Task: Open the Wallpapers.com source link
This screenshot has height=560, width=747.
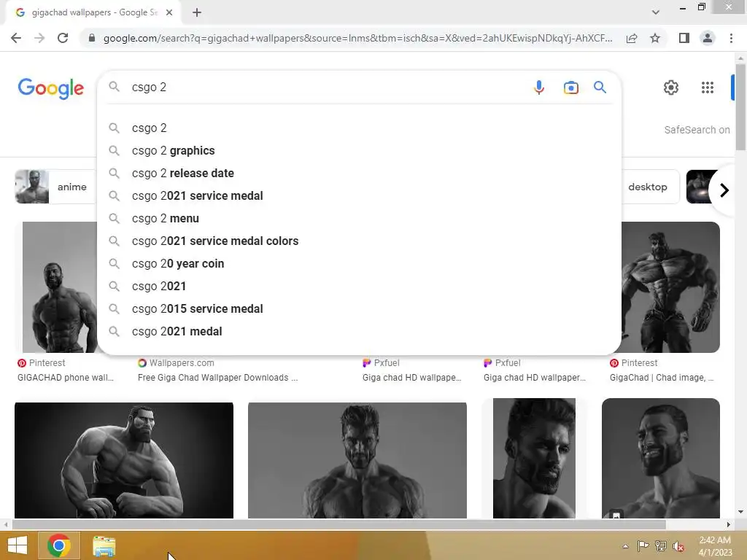Action: click(177, 363)
